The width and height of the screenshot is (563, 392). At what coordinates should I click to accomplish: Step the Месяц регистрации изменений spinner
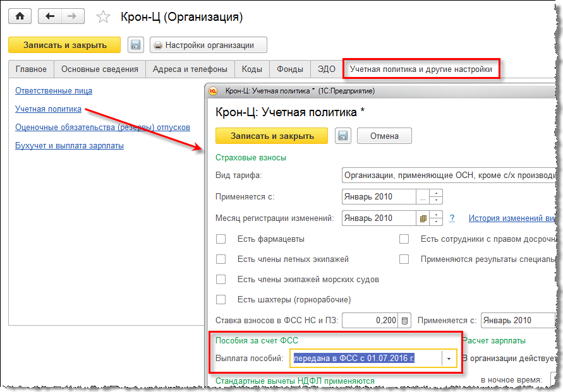[436, 218]
